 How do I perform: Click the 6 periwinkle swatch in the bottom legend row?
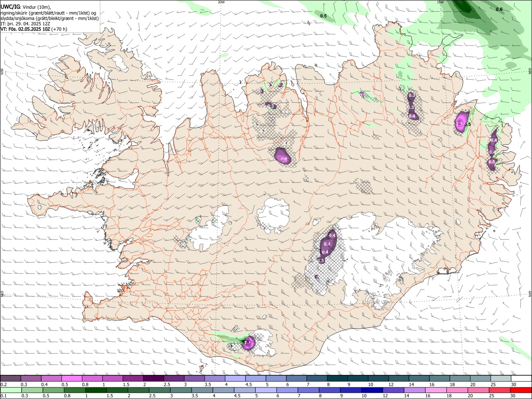[286, 390]
